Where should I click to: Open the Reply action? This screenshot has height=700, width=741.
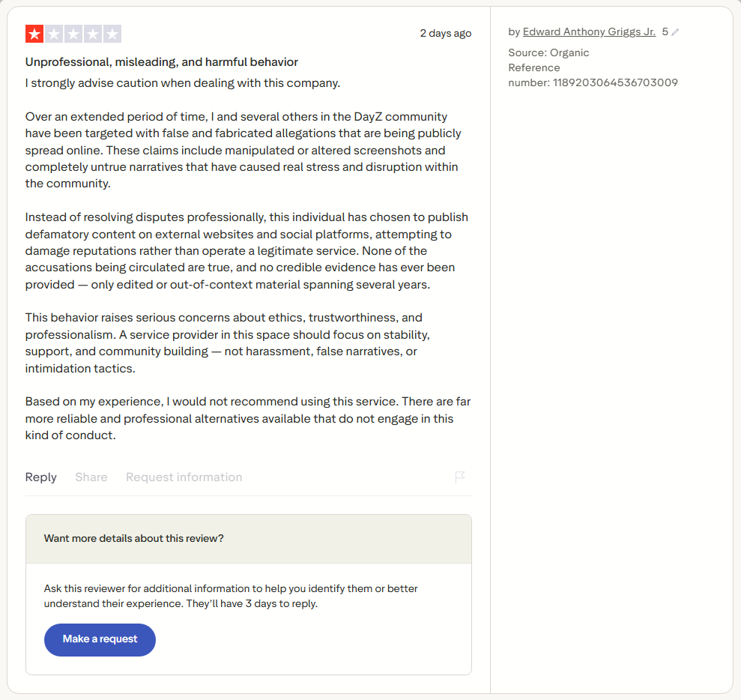(x=40, y=477)
